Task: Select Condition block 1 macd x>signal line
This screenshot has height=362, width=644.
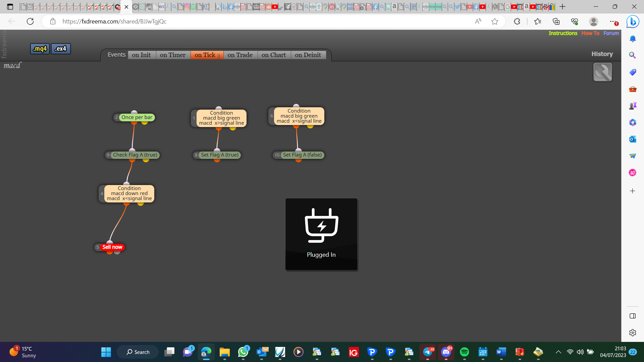Action: pos(221,118)
